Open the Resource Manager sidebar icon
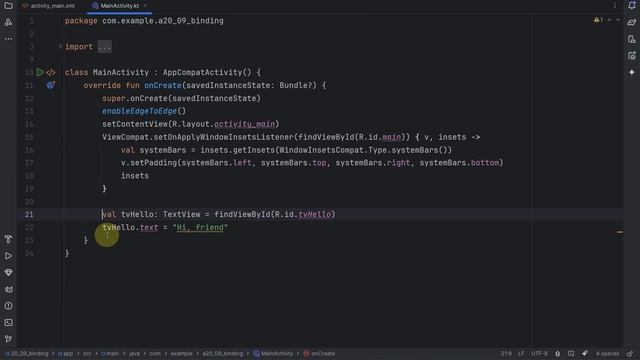 (8, 22)
